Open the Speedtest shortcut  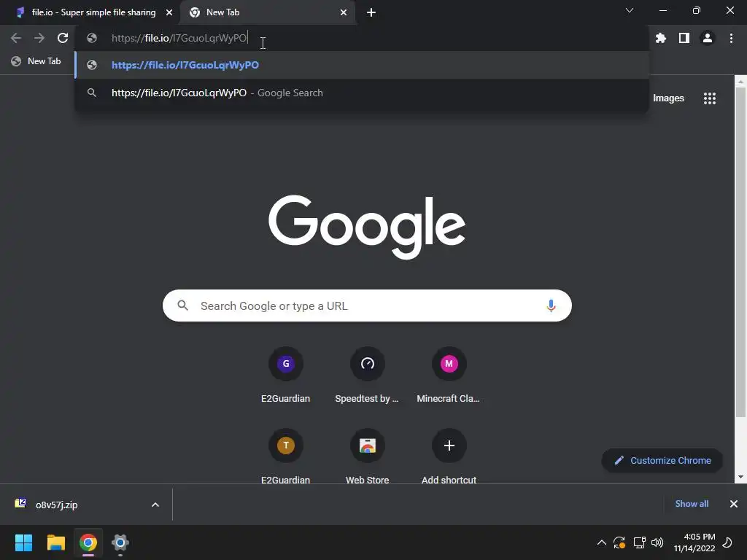click(x=368, y=375)
